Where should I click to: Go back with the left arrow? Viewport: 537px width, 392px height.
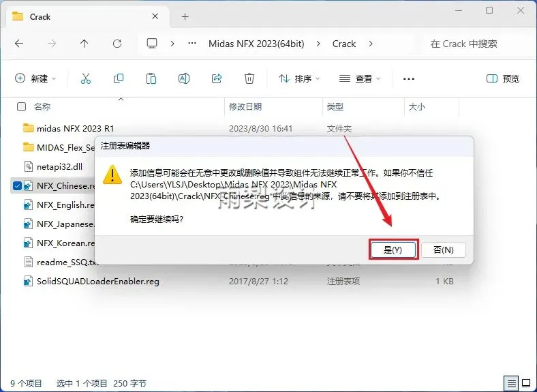tap(19, 44)
